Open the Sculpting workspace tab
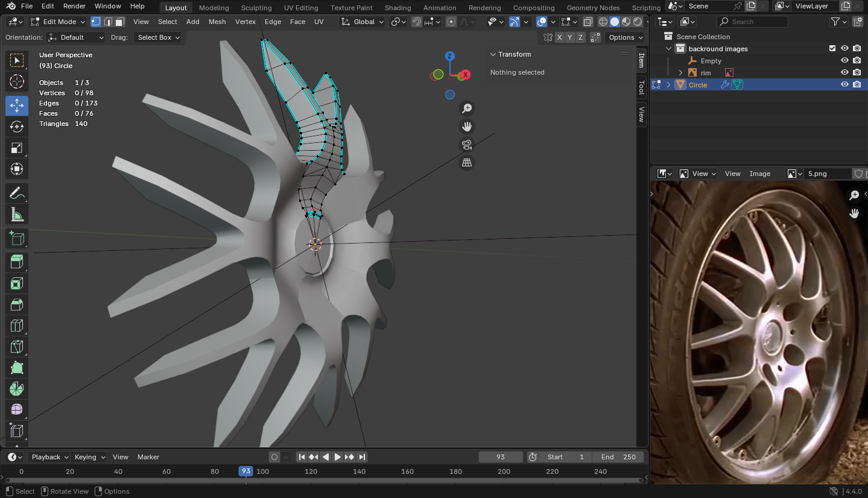 256,8
